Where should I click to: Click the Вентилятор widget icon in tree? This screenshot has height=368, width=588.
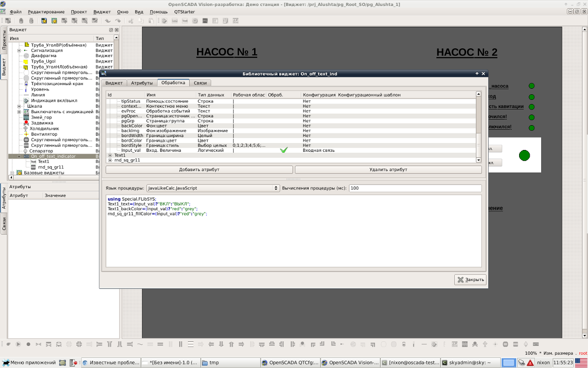coord(26,134)
